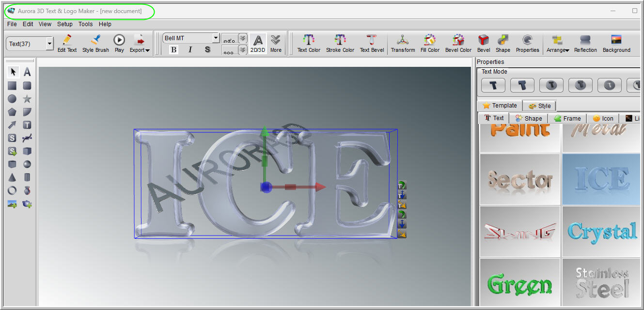Viewport: 644px width, 310px height.
Task: Click the Properties toolbar button
Action: pos(527,43)
